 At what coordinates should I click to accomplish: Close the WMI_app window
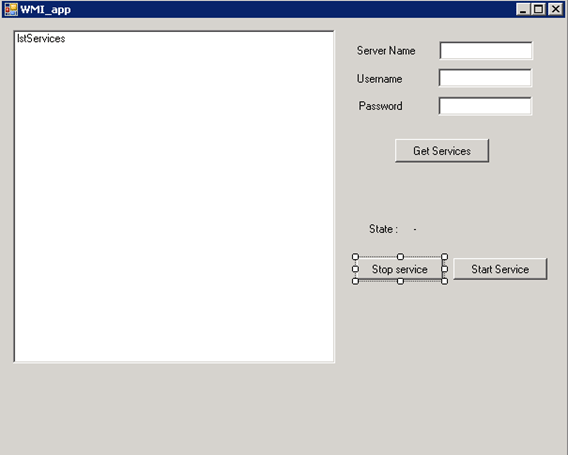click(555, 9)
